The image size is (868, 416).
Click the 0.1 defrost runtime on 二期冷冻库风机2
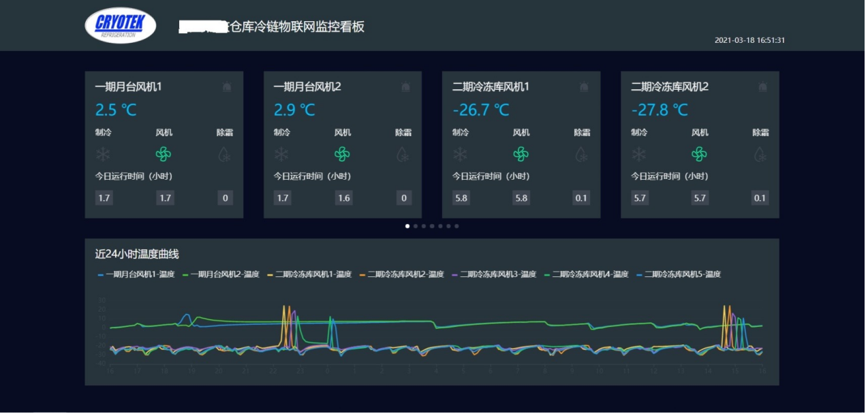pyautogui.click(x=760, y=198)
